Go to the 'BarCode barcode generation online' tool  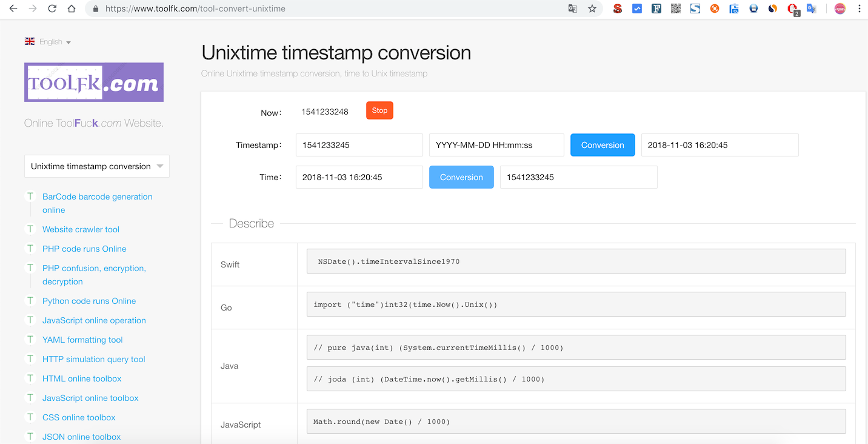pyautogui.click(x=97, y=197)
